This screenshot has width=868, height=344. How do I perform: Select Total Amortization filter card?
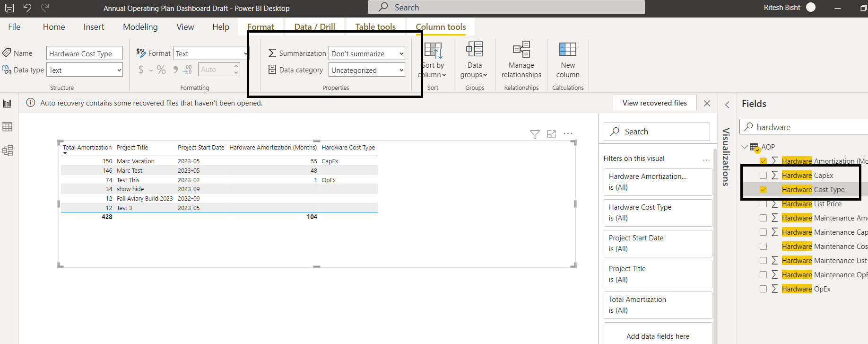[x=658, y=305]
